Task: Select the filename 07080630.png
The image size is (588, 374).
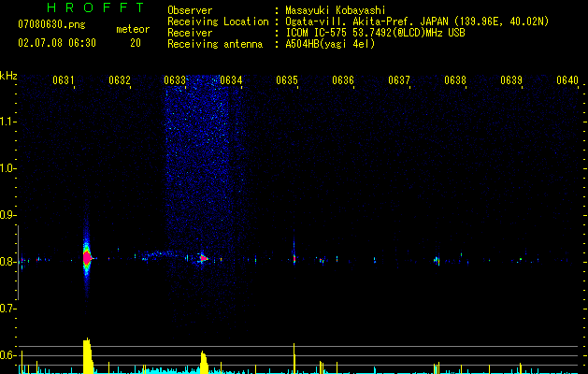Action: pos(51,25)
